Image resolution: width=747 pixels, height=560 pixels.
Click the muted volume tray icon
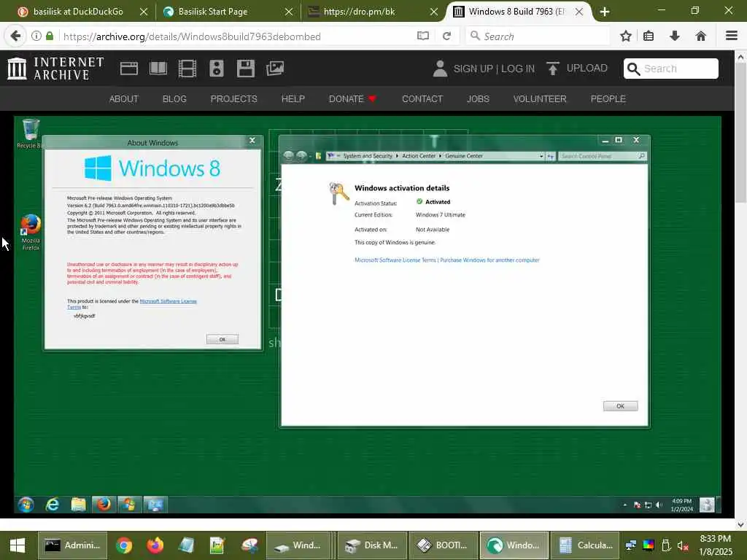pyautogui.click(x=683, y=545)
